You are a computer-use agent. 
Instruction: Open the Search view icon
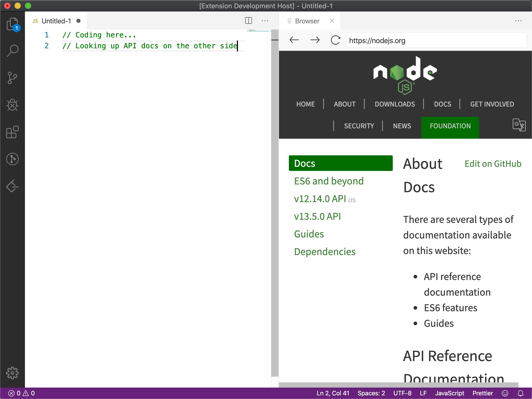click(x=12, y=51)
